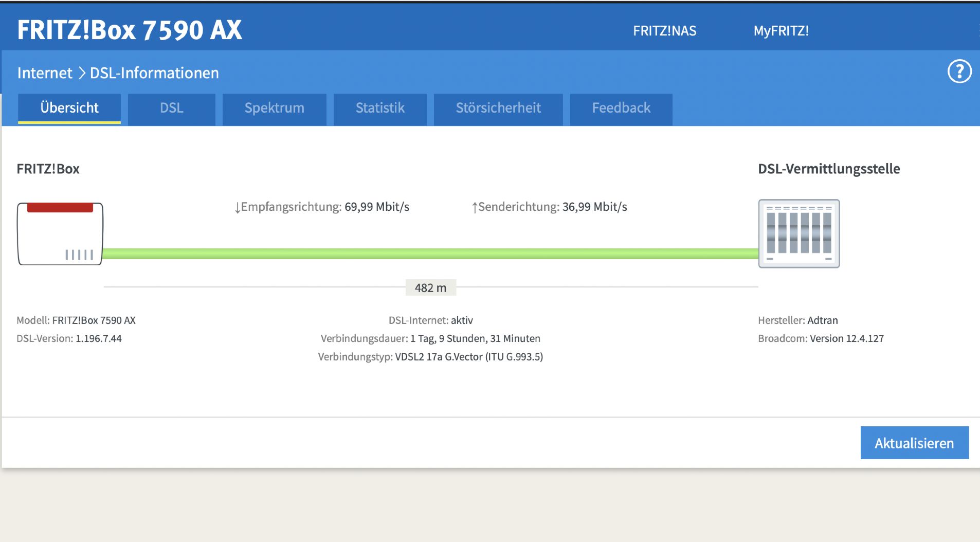The width and height of the screenshot is (980, 542).
Task: Click the DSL-Vermittlungsstelle heading
Action: 829,169
